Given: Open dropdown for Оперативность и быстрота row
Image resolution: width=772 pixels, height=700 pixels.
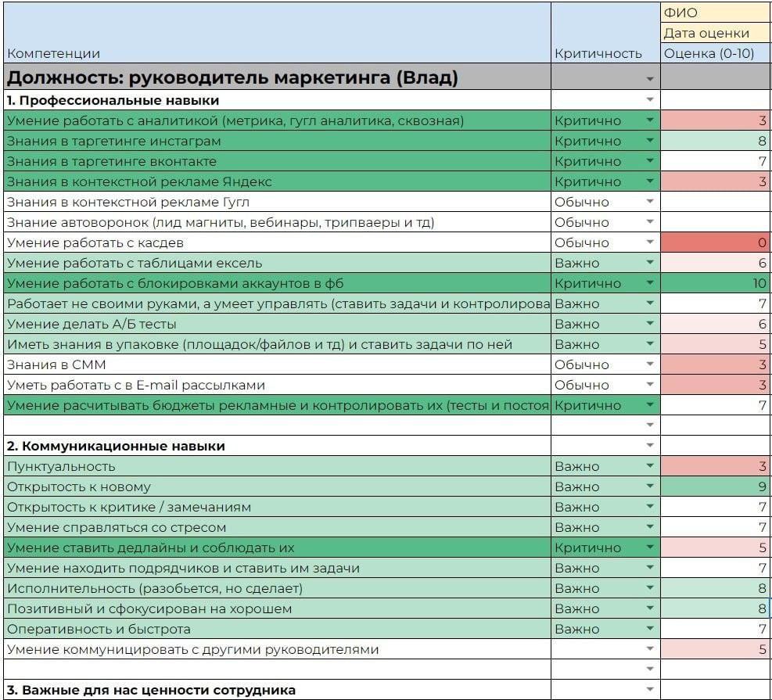Looking at the screenshot, I should coord(649,629).
